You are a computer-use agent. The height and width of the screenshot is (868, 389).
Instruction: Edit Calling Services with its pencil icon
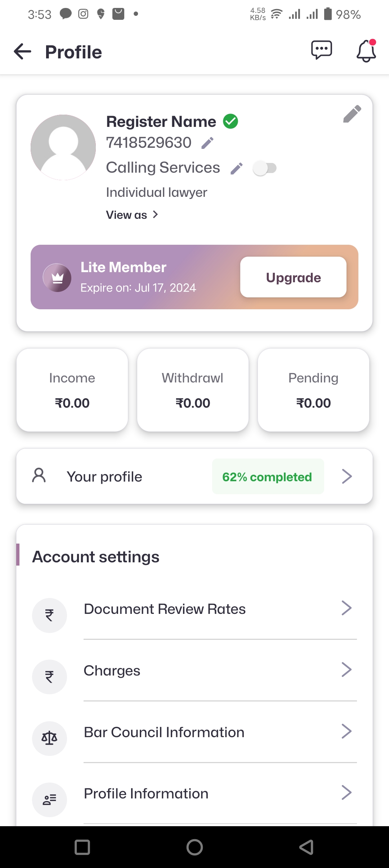[237, 168]
